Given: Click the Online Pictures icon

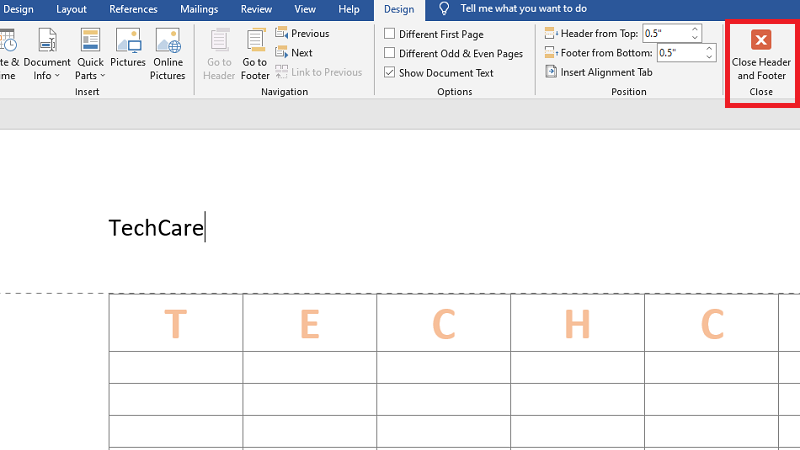Looking at the screenshot, I should pyautogui.click(x=167, y=54).
